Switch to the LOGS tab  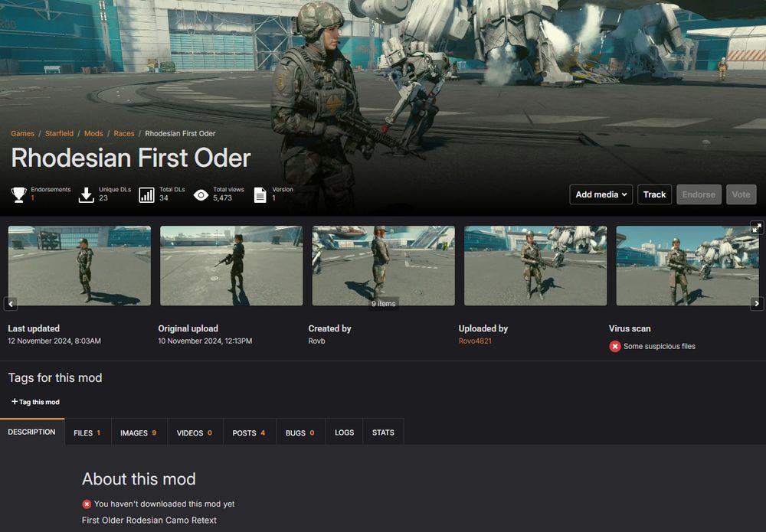pyautogui.click(x=345, y=432)
